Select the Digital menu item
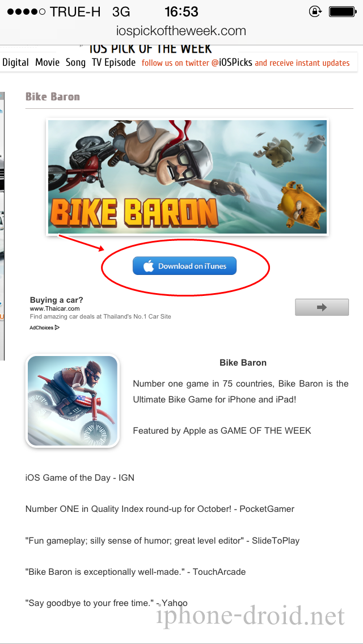The height and width of the screenshot is (644, 363). point(16,63)
